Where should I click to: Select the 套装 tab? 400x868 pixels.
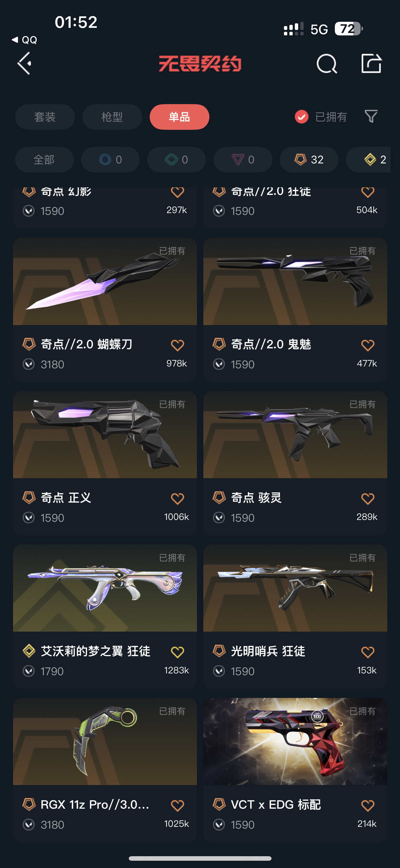(x=45, y=117)
